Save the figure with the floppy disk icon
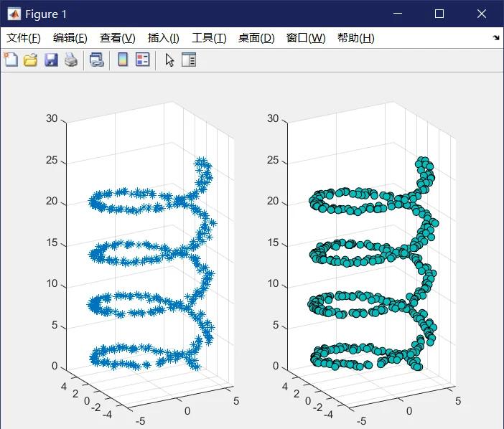504x429 pixels. click(51, 60)
